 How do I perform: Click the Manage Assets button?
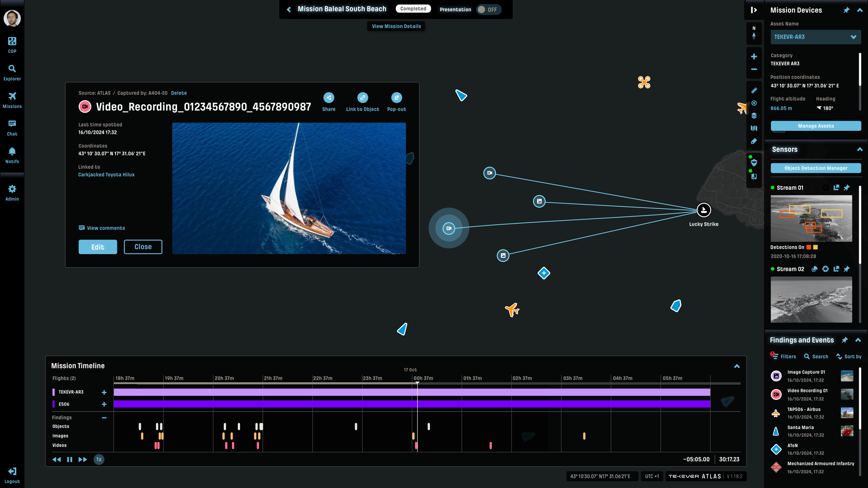click(x=815, y=126)
